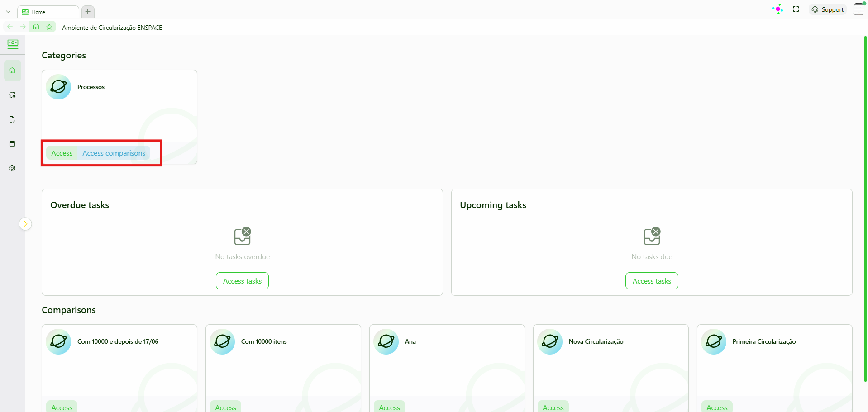Open the tab list dropdown chevron

coord(8,12)
